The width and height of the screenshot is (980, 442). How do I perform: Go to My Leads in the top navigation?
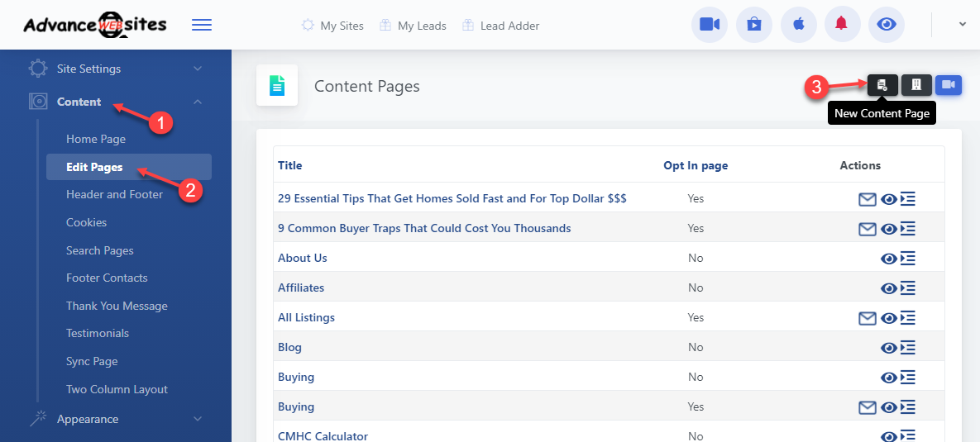pos(421,26)
